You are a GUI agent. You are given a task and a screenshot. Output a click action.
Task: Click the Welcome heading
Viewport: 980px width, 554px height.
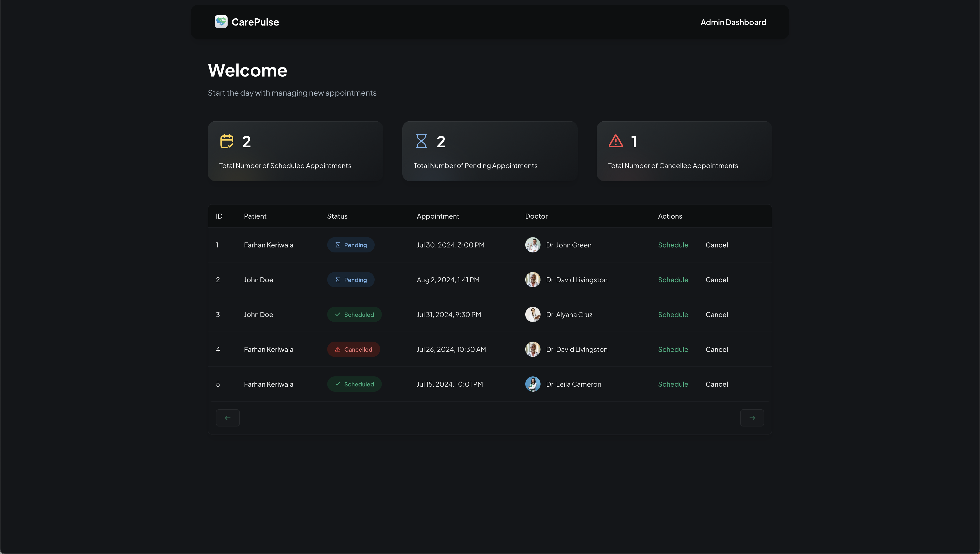(x=247, y=70)
